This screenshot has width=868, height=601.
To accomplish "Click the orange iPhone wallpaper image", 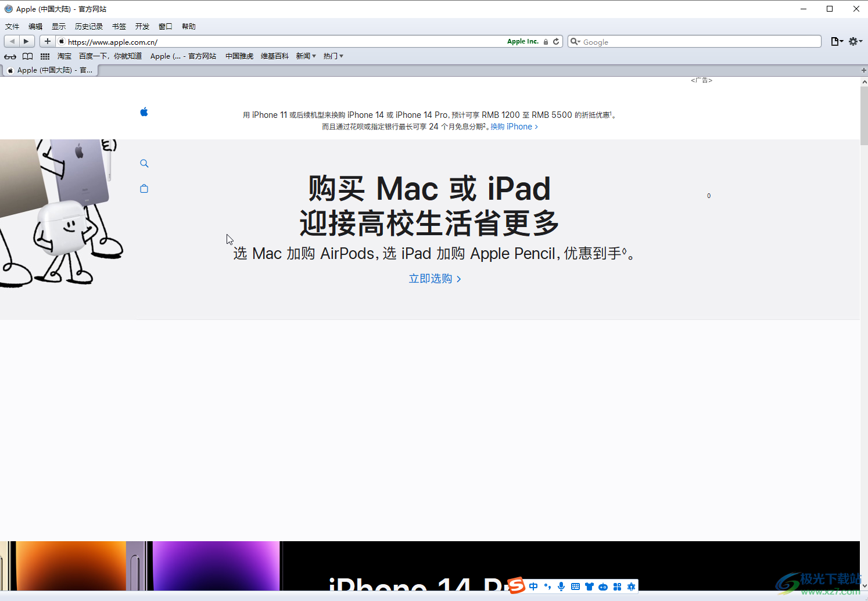I will [x=70, y=566].
